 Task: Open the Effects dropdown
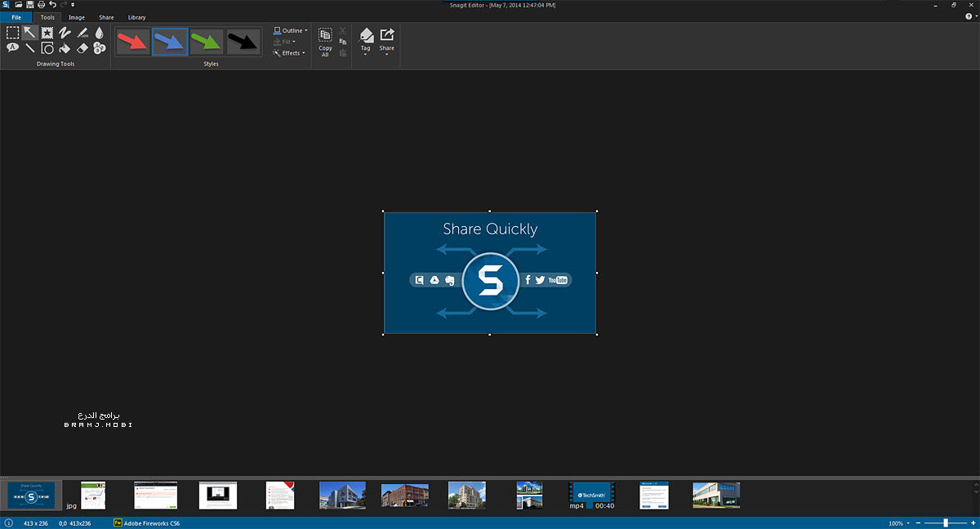(290, 53)
